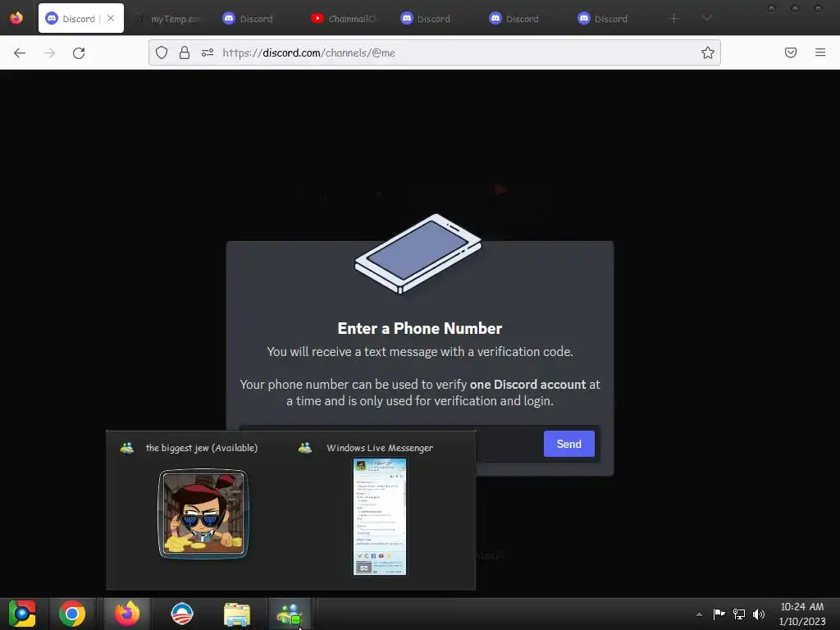Close the active Discord tab

pyautogui.click(x=111, y=18)
